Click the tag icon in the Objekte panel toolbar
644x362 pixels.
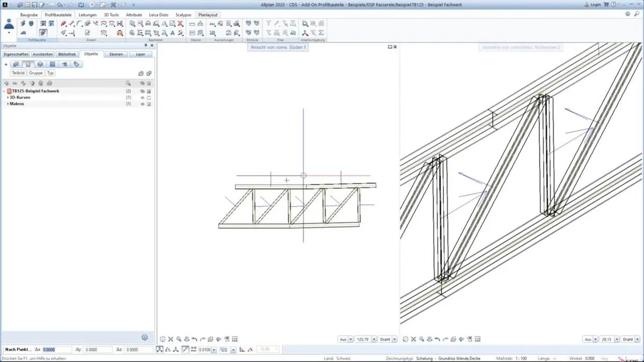77,64
